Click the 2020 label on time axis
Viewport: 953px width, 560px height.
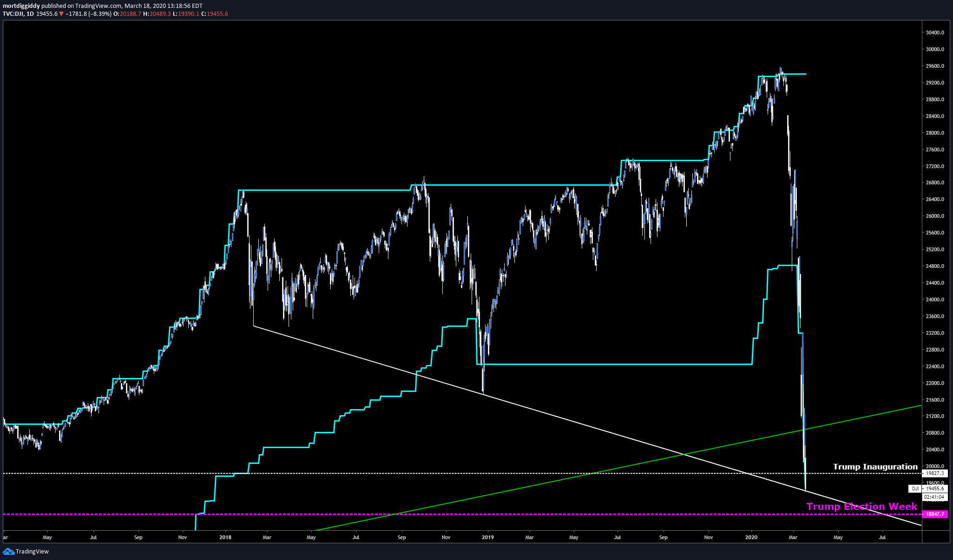751,537
